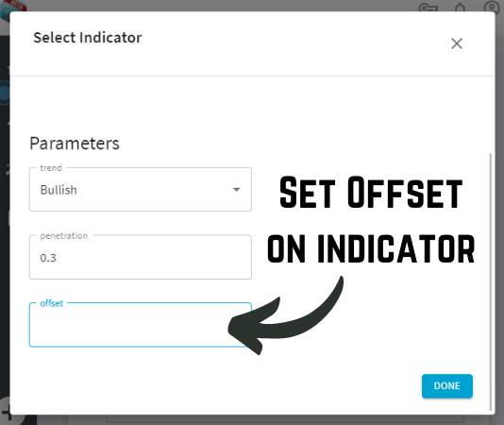Click the trend field label
This screenshot has height=425, width=504.
coord(51,168)
